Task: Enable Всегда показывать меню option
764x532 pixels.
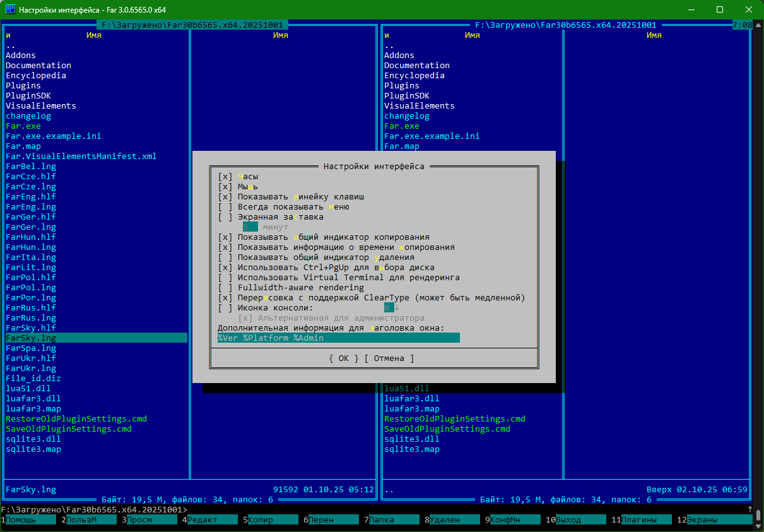Action: [226, 207]
